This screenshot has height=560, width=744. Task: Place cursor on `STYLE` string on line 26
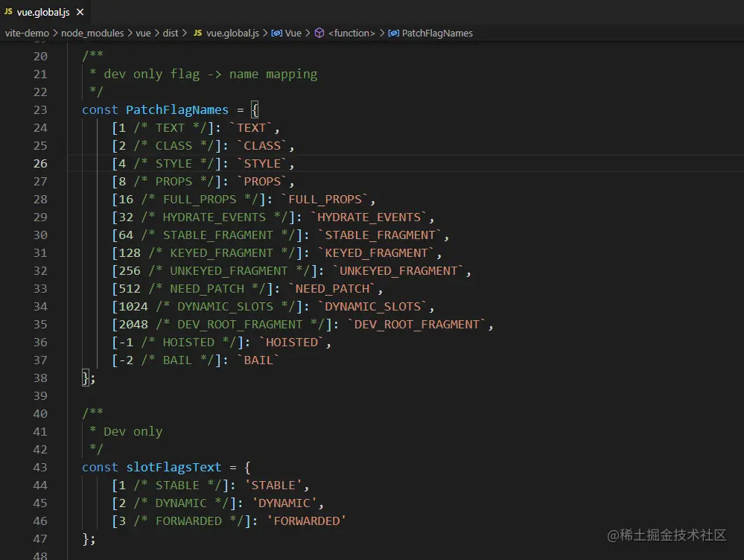(262, 164)
